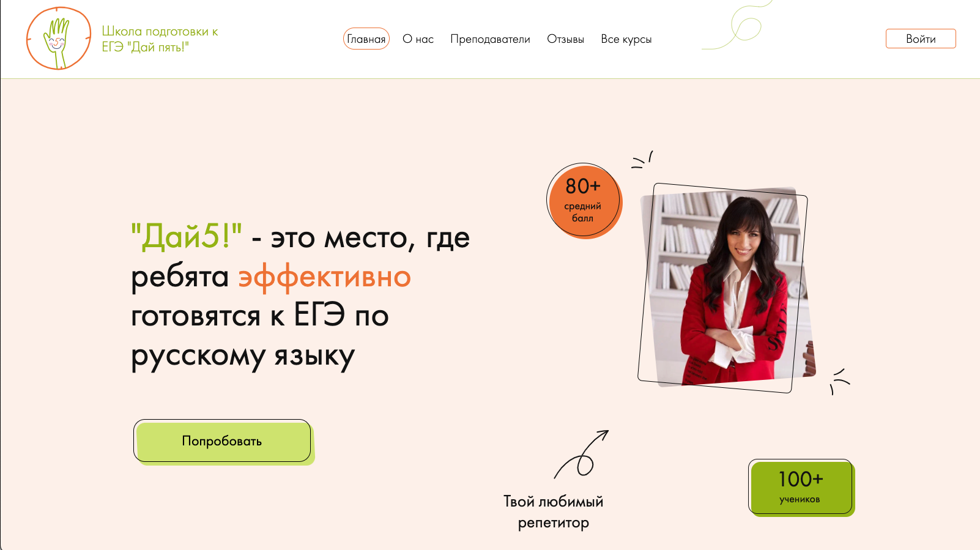Screen dimensions: 980x550
Task: Open the Все курсы menu link
Action: point(626,39)
